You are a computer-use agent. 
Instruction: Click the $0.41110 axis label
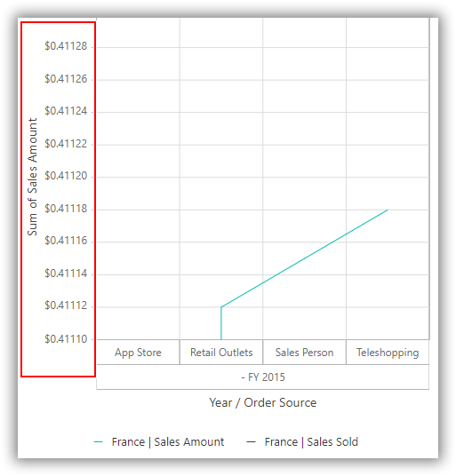pyautogui.click(x=66, y=338)
